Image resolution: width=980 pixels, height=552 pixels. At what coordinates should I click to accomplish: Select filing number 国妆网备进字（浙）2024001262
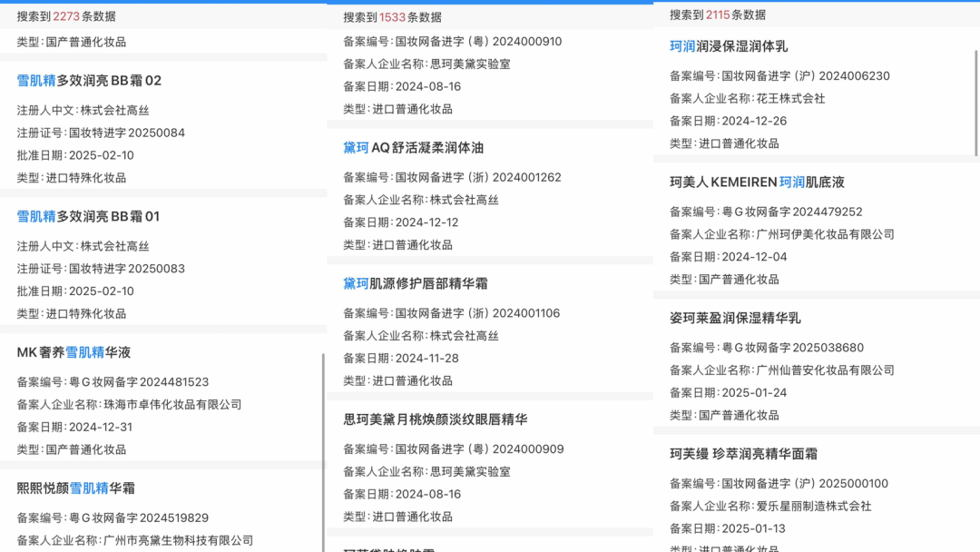478,178
